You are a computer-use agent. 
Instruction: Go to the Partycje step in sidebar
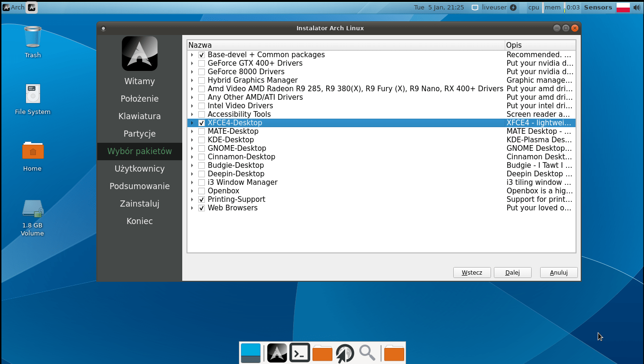(x=140, y=134)
